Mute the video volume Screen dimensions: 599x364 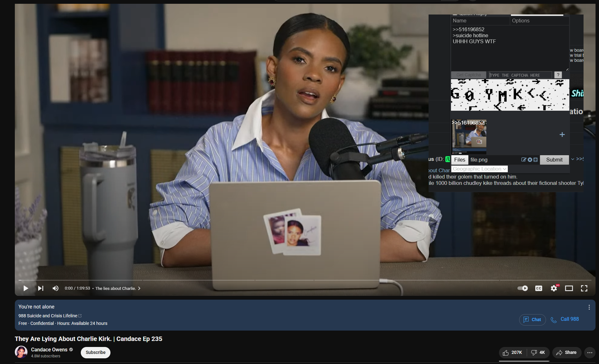pos(56,288)
